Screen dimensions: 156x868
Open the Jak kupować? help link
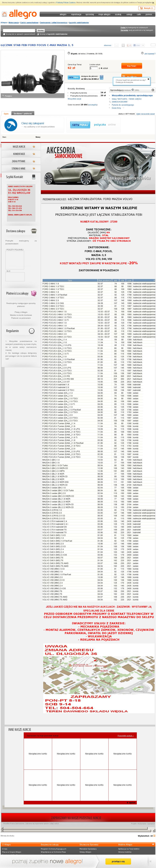(x=150, y=54)
